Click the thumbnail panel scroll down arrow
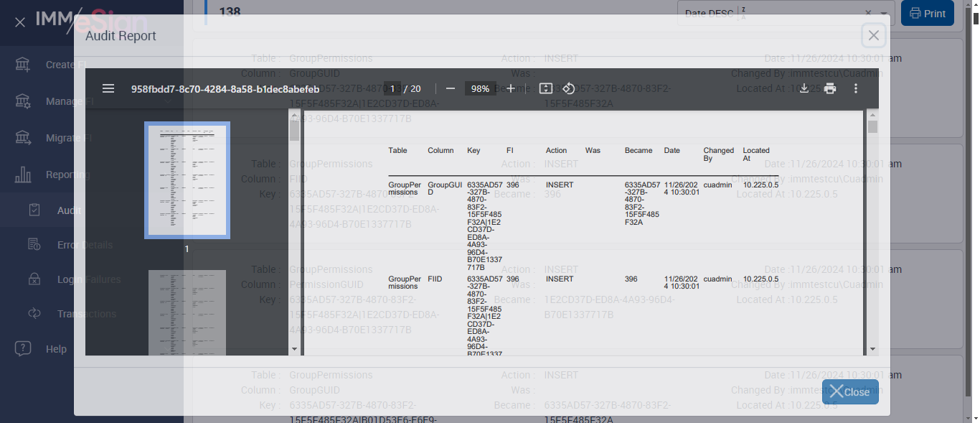Viewport: 980px width, 423px height. pyautogui.click(x=294, y=349)
